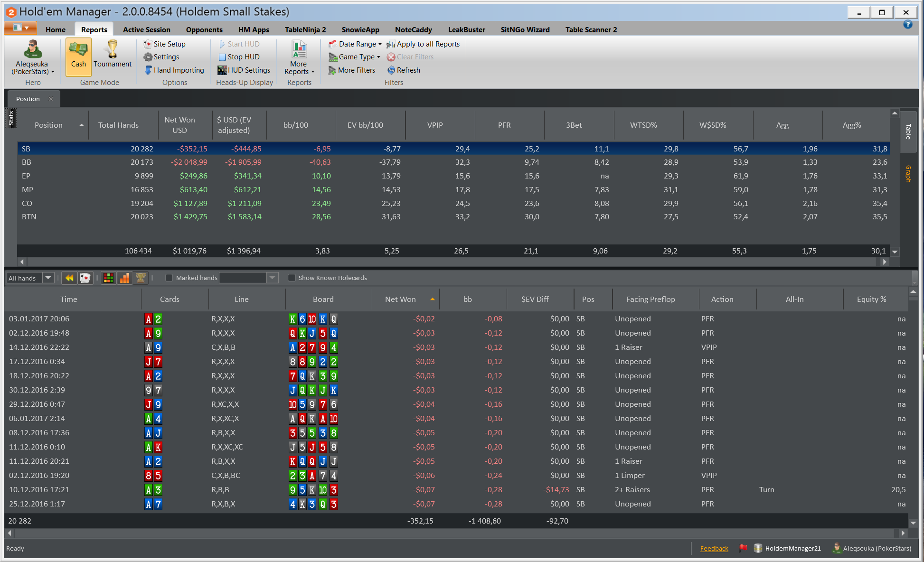This screenshot has height=562, width=924.
Task: Click the playing cards replayer icon
Action: (85, 278)
